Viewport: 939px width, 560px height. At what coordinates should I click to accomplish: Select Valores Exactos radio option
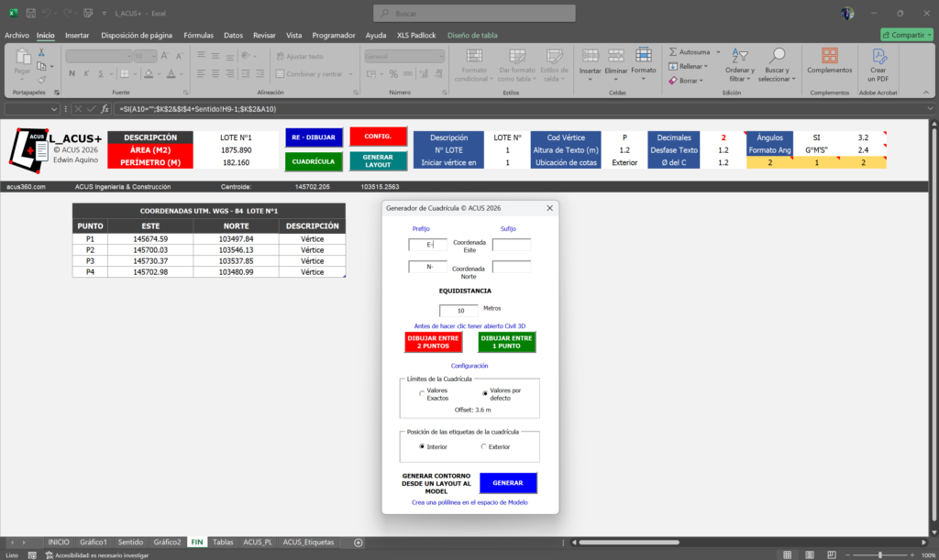click(422, 394)
